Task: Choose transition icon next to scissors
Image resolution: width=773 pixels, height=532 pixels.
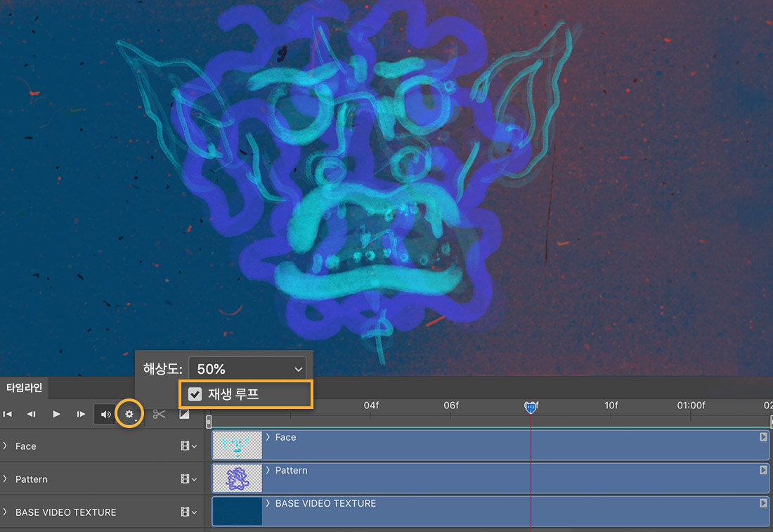Action: click(184, 414)
